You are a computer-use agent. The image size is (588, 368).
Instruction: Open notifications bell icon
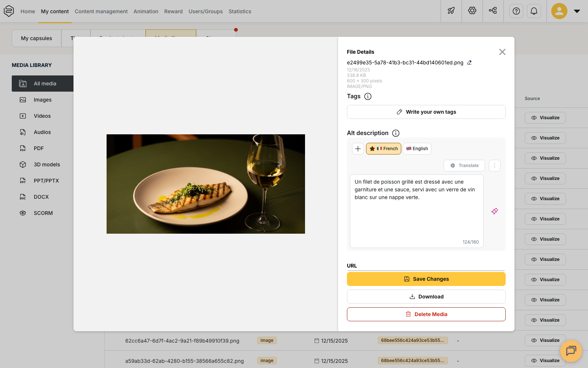(x=534, y=11)
